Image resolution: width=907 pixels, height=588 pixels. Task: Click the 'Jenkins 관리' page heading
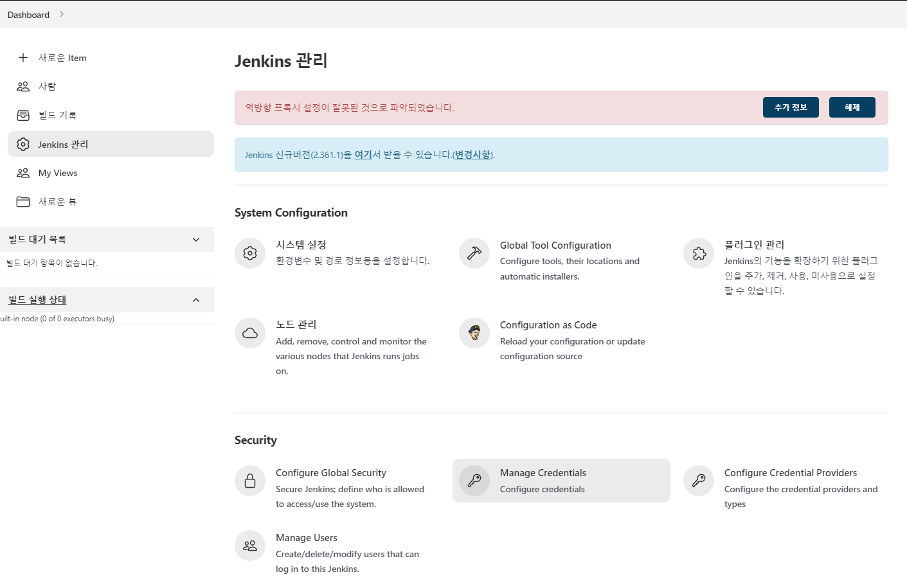(281, 61)
